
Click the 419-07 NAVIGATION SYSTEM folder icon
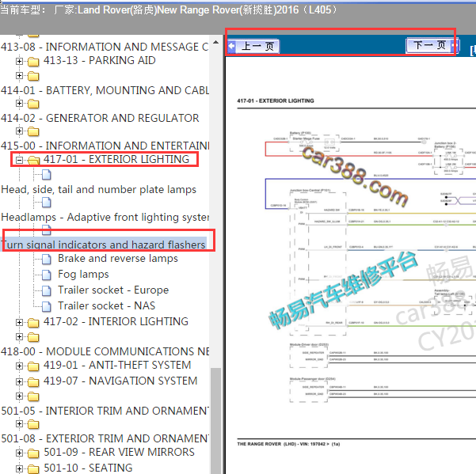[33, 381]
